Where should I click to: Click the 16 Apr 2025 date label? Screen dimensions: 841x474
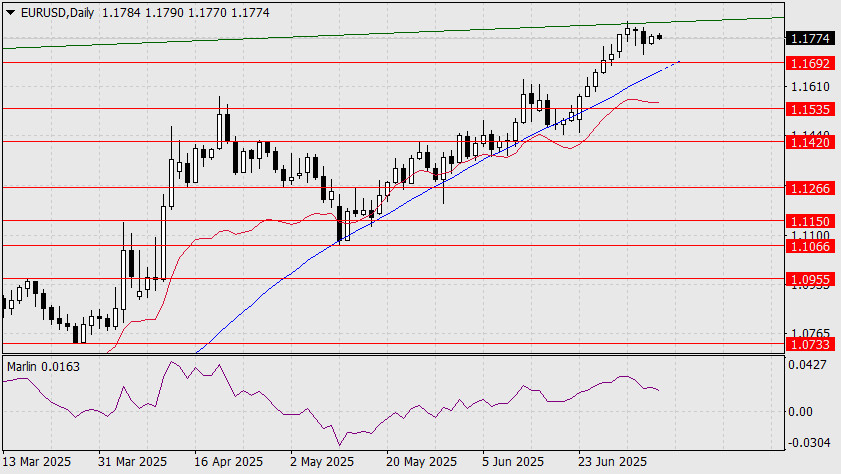[x=228, y=462]
